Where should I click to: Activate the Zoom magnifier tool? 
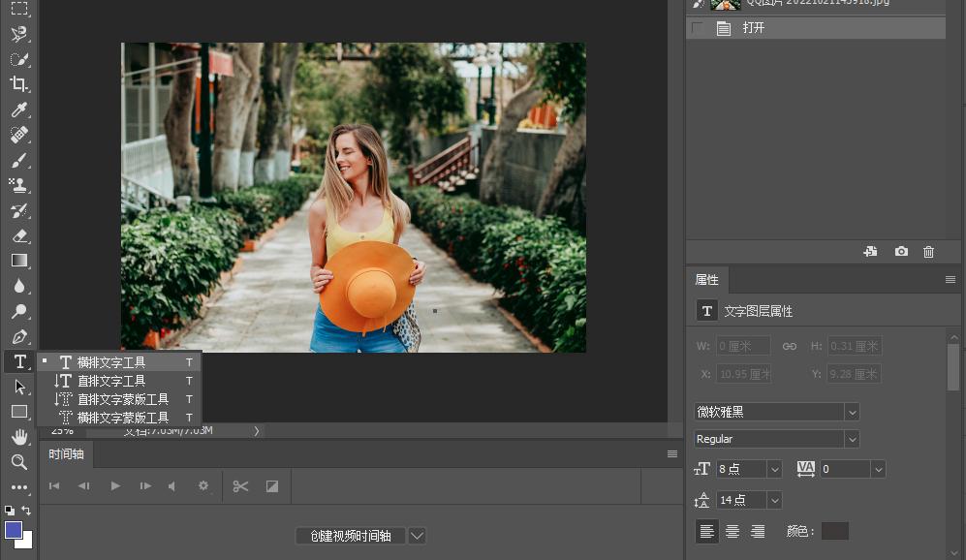pyautogui.click(x=18, y=462)
